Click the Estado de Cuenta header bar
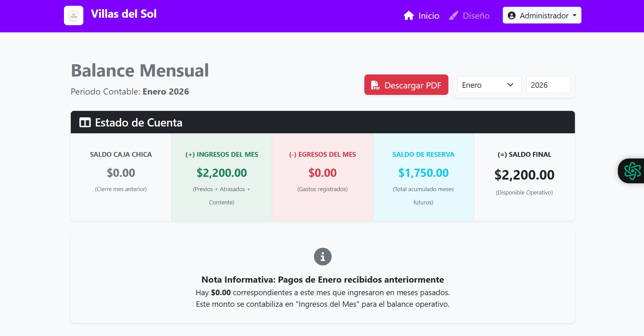The height and width of the screenshot is (336, 644). pos(323,122)
